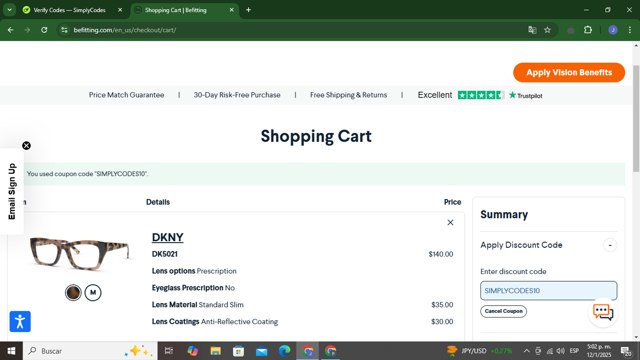Open the browser extensions puzzle icon
The height and width of the screenshot is (360, 640).
coord(588,30)
